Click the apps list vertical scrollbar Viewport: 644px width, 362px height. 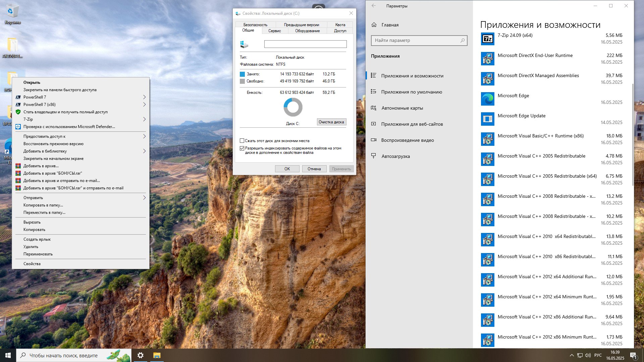(633, 134)
